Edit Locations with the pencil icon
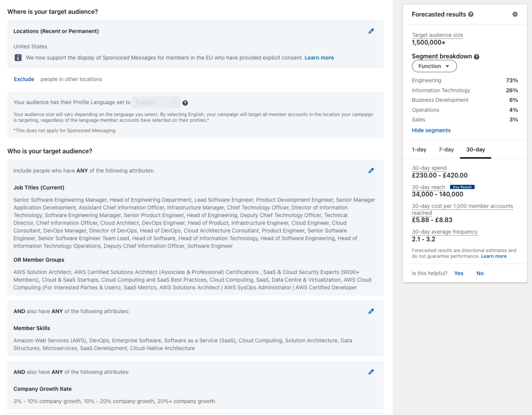 371,31
